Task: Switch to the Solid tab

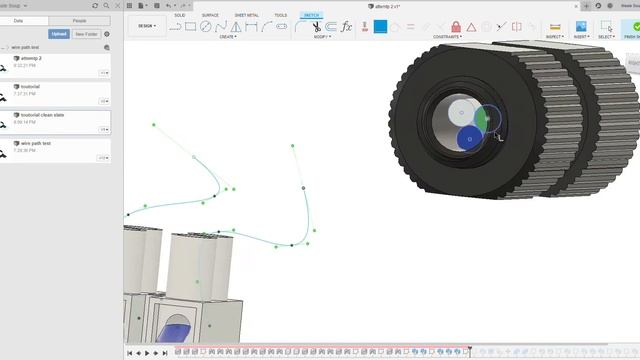Action: [180, 15]
